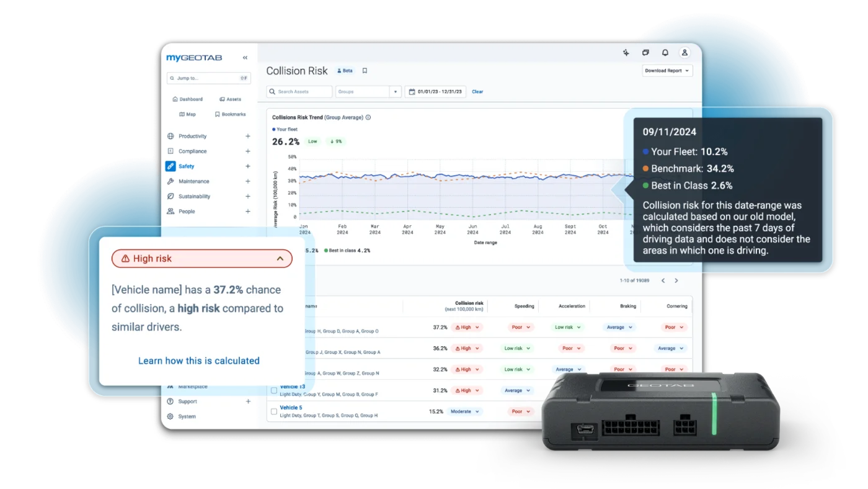Go to next page of results
Viewport: 868px width, 489px height.
pos(676,280)
